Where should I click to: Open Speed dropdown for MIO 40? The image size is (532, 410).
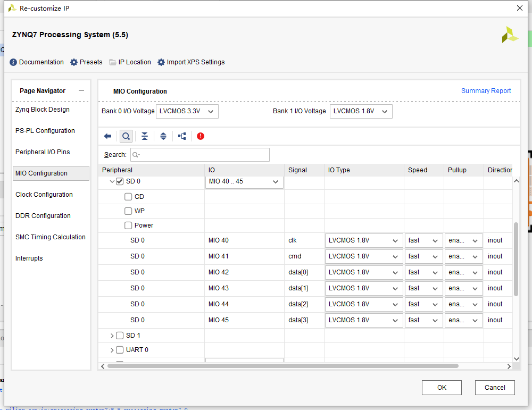pos(423,240)
